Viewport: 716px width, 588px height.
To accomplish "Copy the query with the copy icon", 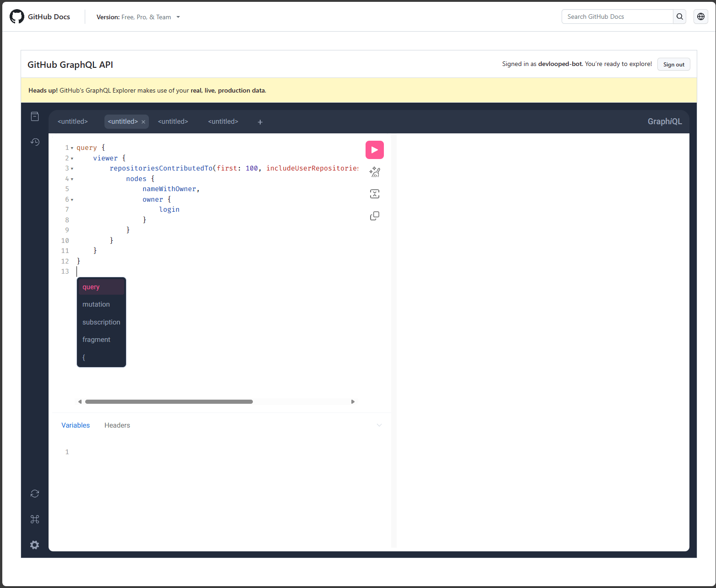I will click(x=374, y=216).
